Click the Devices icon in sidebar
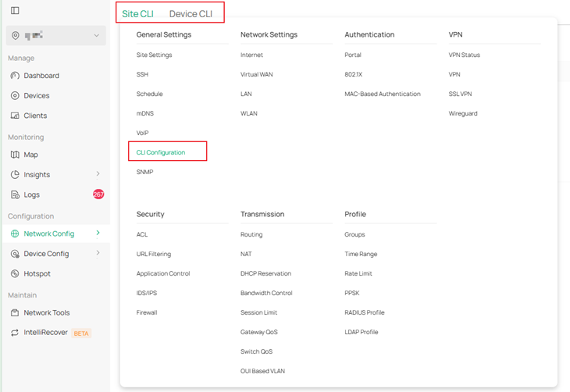The height and width of the screenshot is (392, 570). [15, 95]
